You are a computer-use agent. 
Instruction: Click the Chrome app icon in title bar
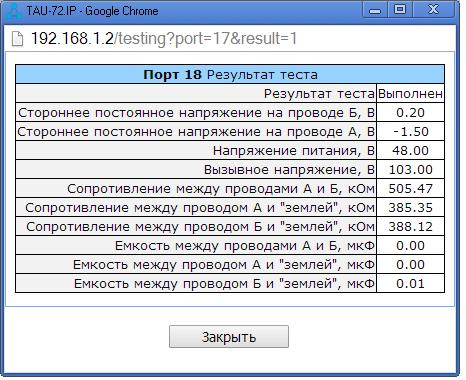point(14,11)
